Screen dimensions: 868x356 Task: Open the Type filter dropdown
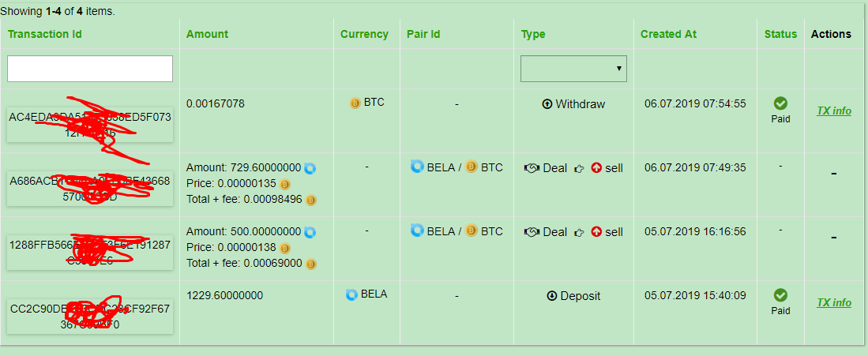click(573, 69)
